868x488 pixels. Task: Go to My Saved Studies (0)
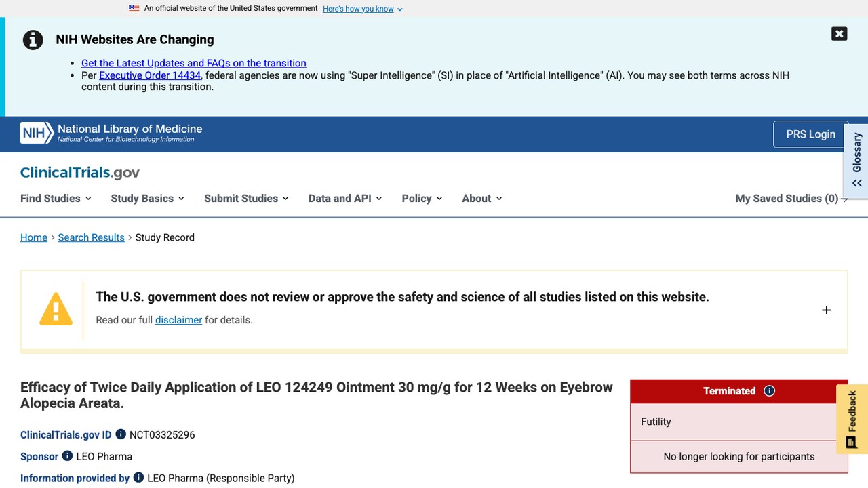(x=791, y=199)
